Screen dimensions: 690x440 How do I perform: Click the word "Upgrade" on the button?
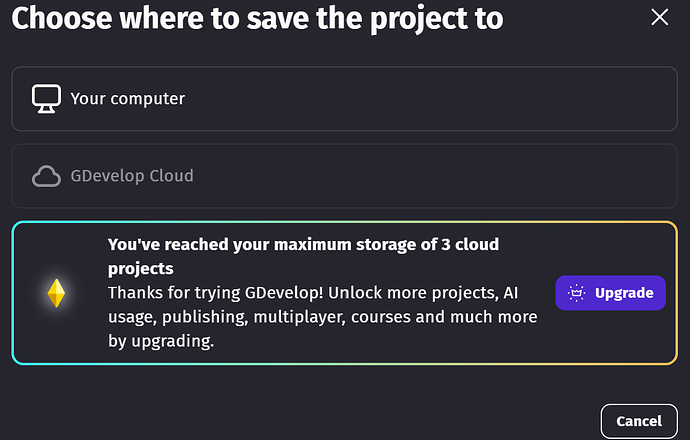click(623, 293)
